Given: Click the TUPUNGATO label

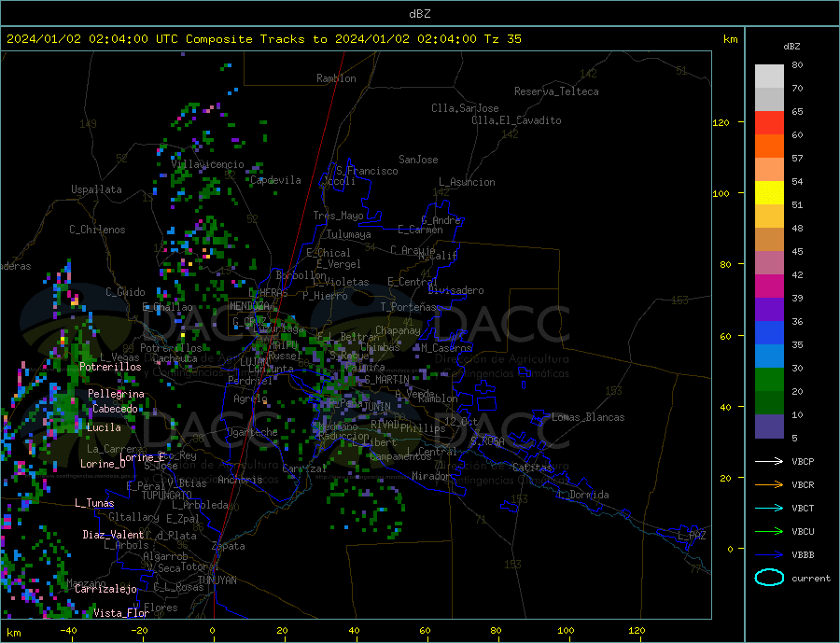Looking at the screenshot, I should coord(167,496).
